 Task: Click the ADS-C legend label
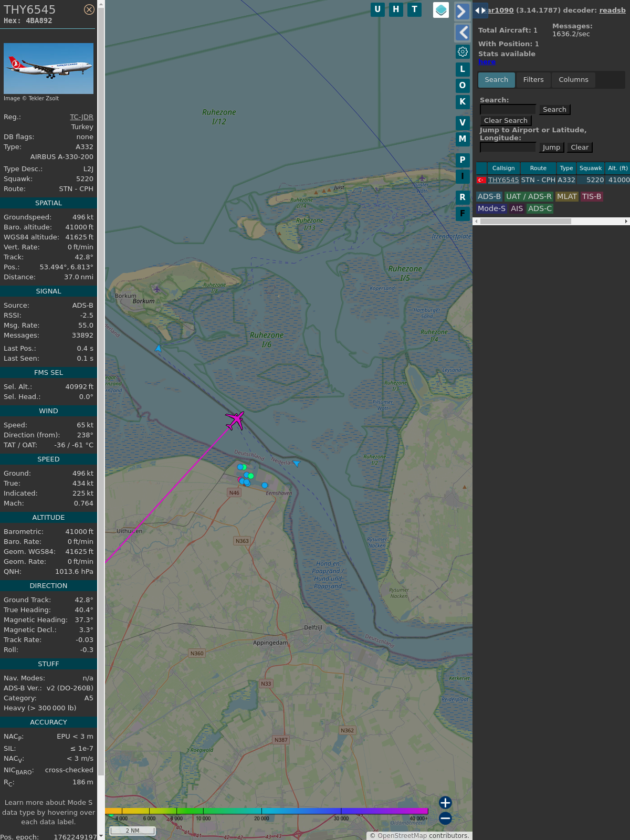540,208
